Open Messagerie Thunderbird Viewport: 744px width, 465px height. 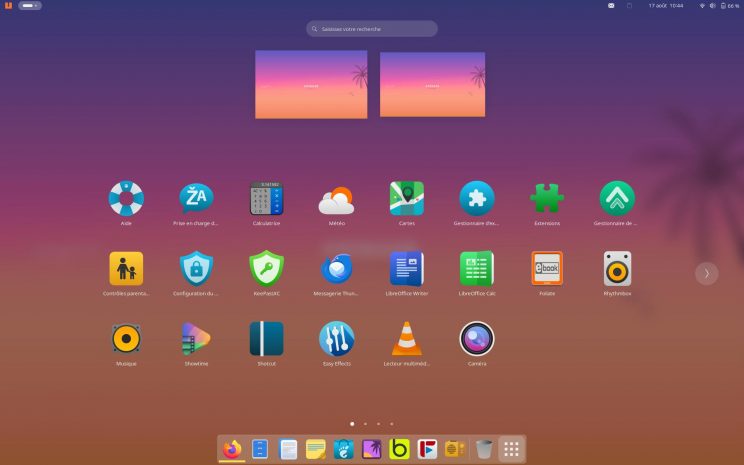pos(336,269)
